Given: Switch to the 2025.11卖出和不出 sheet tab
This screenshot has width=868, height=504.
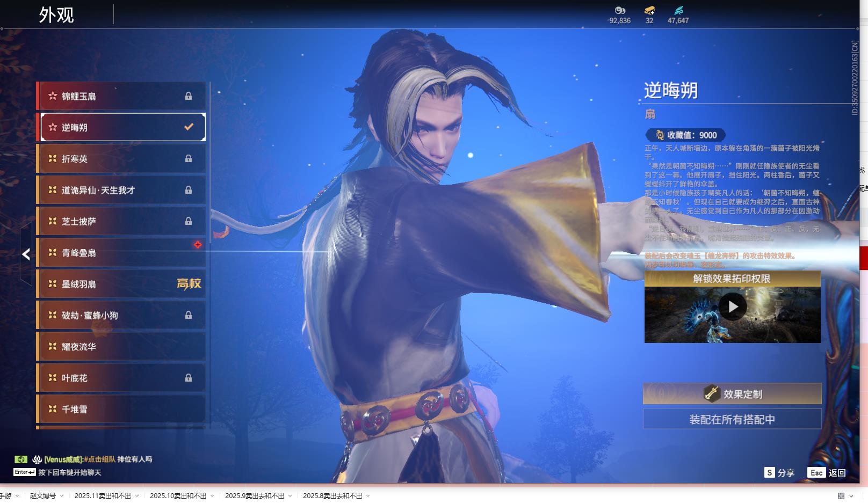Looking at the screenshot, I should 103,496.
